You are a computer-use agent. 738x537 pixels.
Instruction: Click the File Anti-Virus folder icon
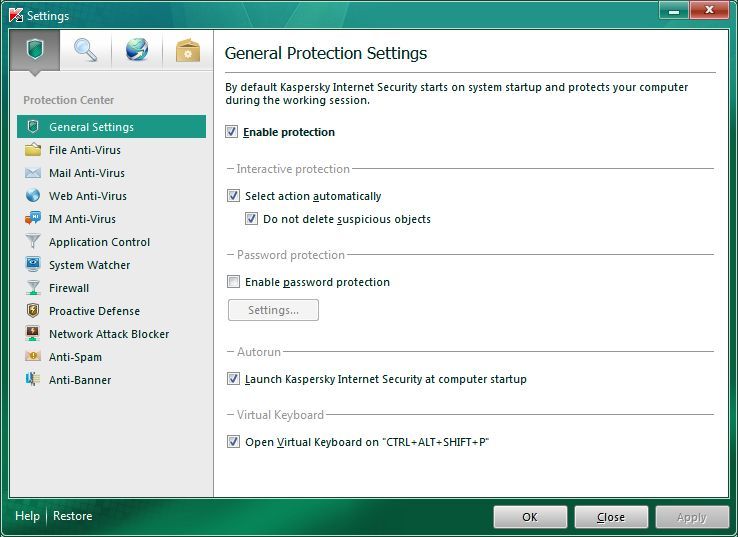click(x=33, y=150)
